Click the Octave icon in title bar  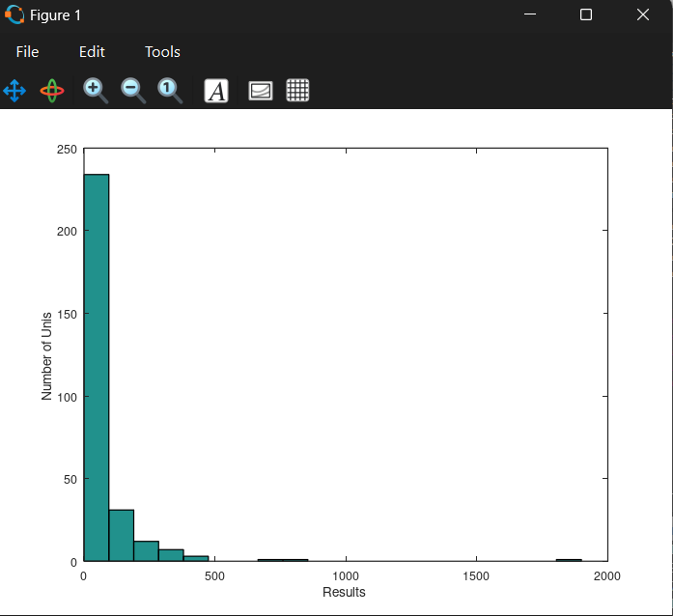click(x=14, y=15)
